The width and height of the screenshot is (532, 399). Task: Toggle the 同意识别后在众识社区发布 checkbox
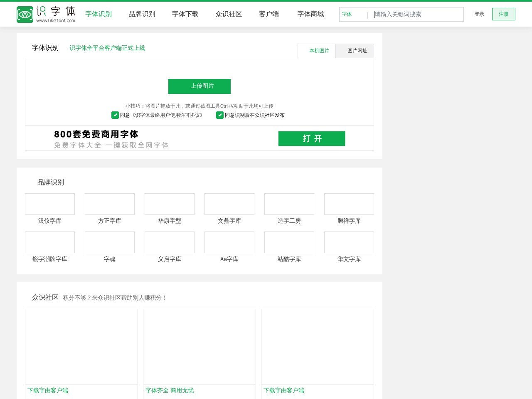coord(220,115)
